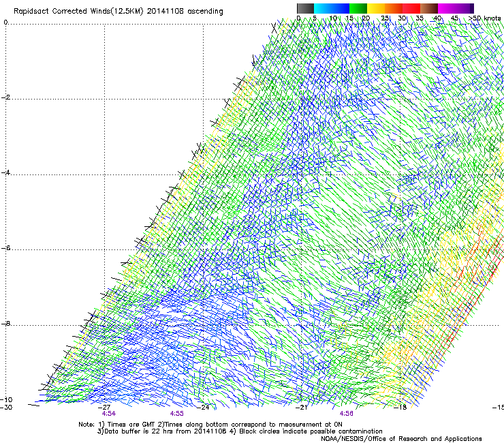Click the orange 25-30 knots legend swatch
The width and height of the screenshot is (504, 443).
(394, 8)
